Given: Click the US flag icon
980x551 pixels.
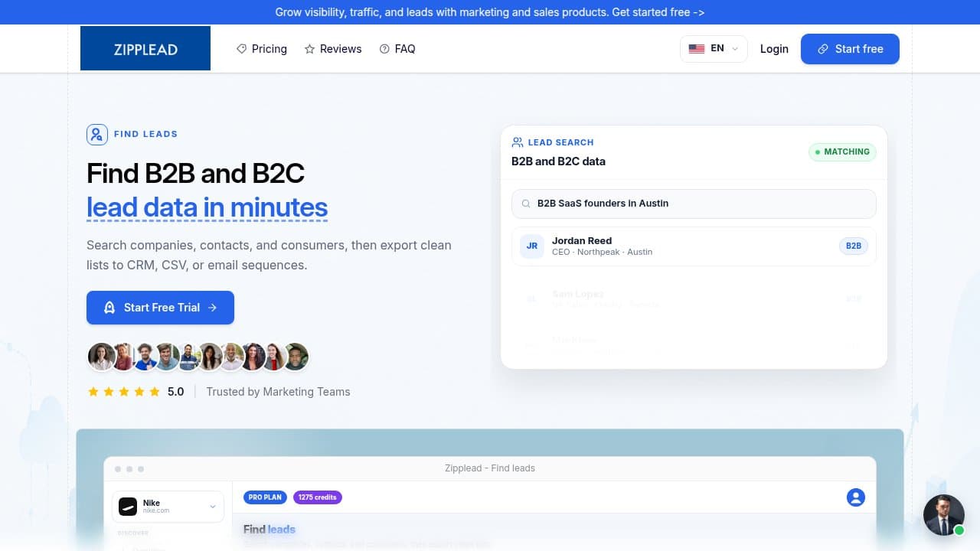Looking at the screenshot, I should [x=697, y=49].
